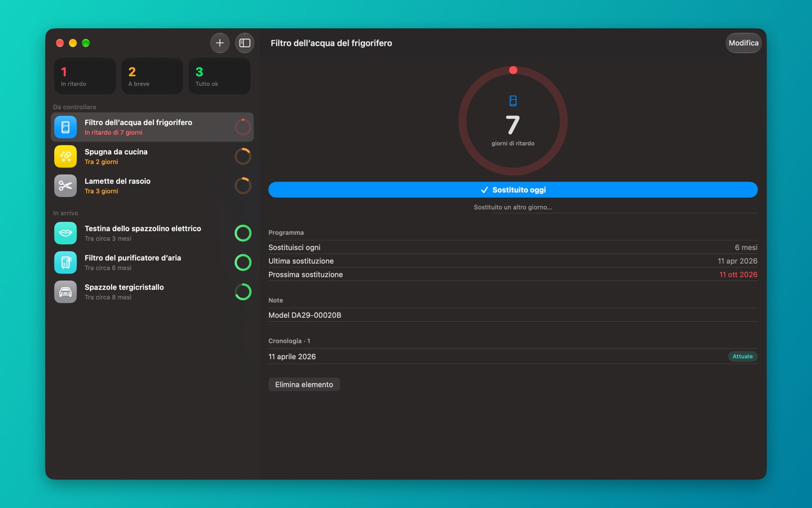Open 'Spazzole tergicristallo' item
Screen dimensions: 812x508
[152, 292]
